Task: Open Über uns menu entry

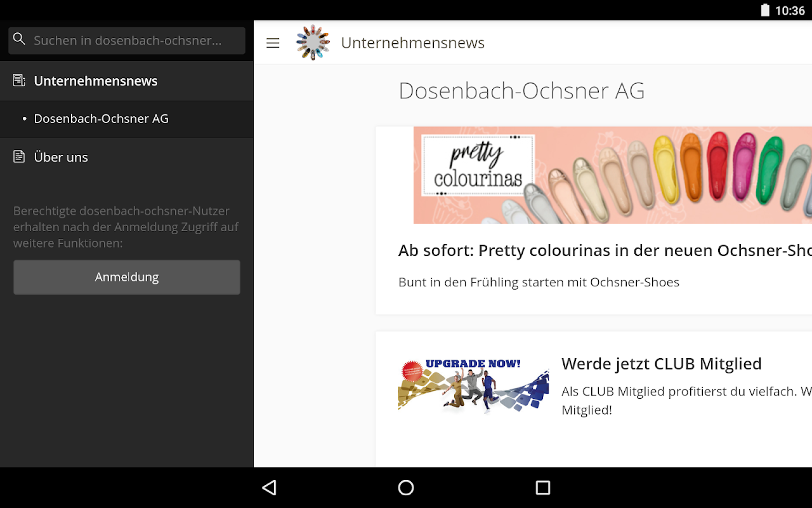Action: coord(127,157)
